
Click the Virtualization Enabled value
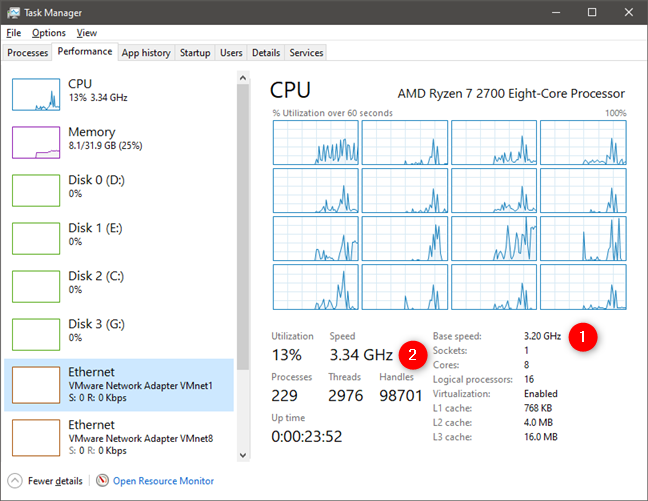click(x=541, y=394)
